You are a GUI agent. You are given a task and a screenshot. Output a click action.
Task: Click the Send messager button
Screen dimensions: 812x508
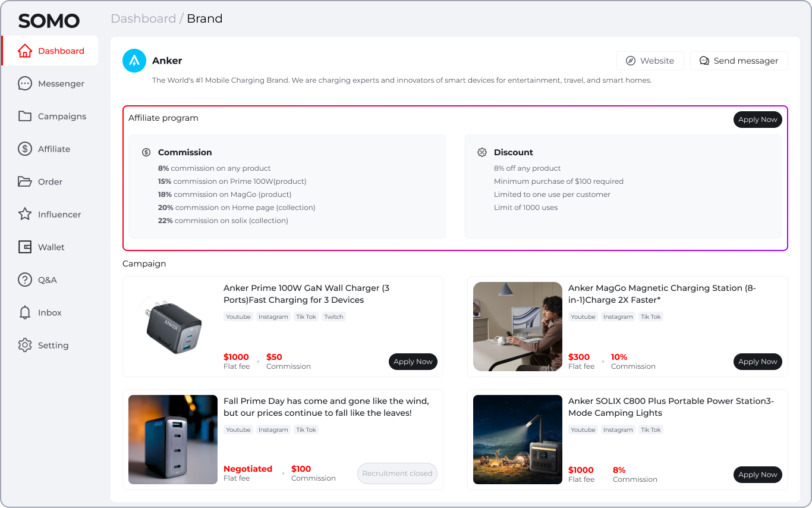coord(739,61)
